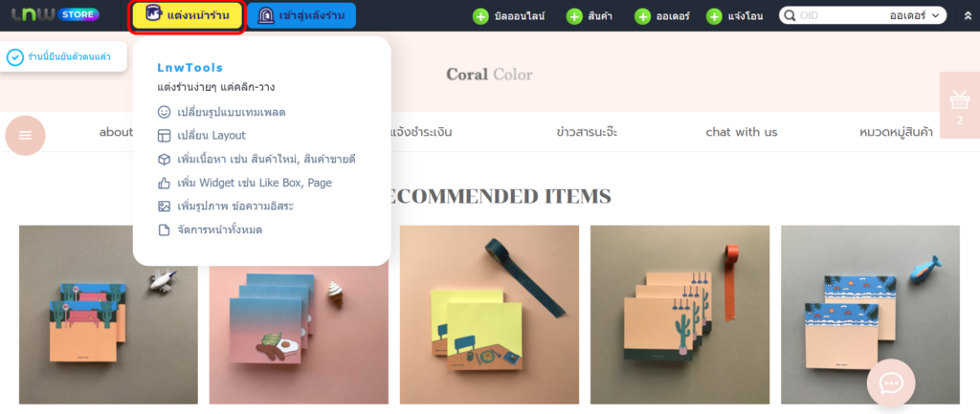Open the shopping basket icon
The height and width of the screenshot is (414, 980).
point(959,99)
